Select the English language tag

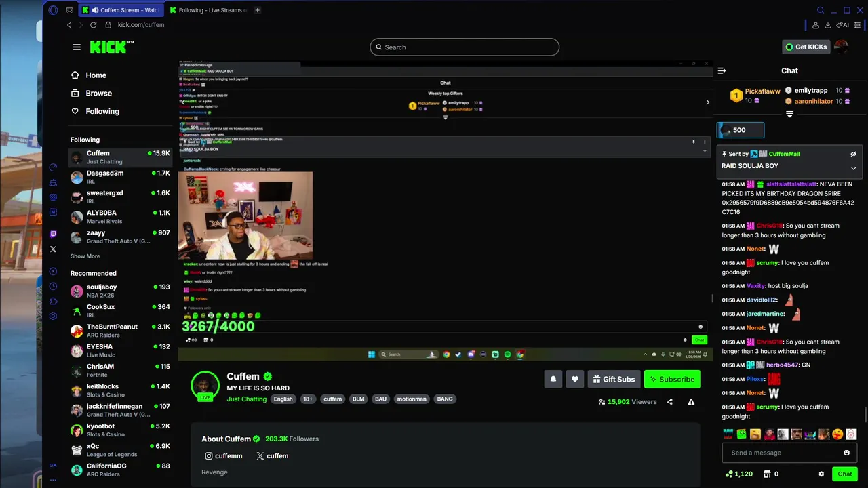pyautogui.click(x=283, y=399)
